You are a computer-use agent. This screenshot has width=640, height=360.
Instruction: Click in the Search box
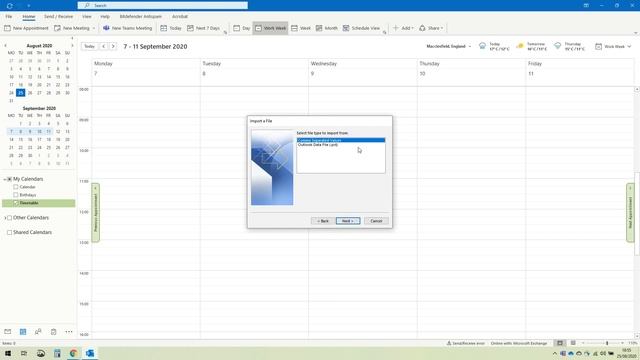[162, 5]
